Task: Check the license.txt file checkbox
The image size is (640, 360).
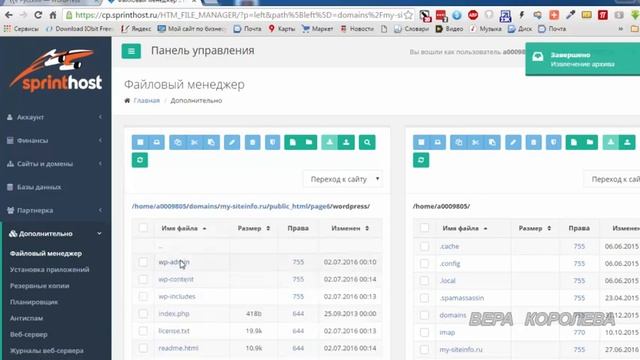Action: pyautogui.click(x=143, y=331)
